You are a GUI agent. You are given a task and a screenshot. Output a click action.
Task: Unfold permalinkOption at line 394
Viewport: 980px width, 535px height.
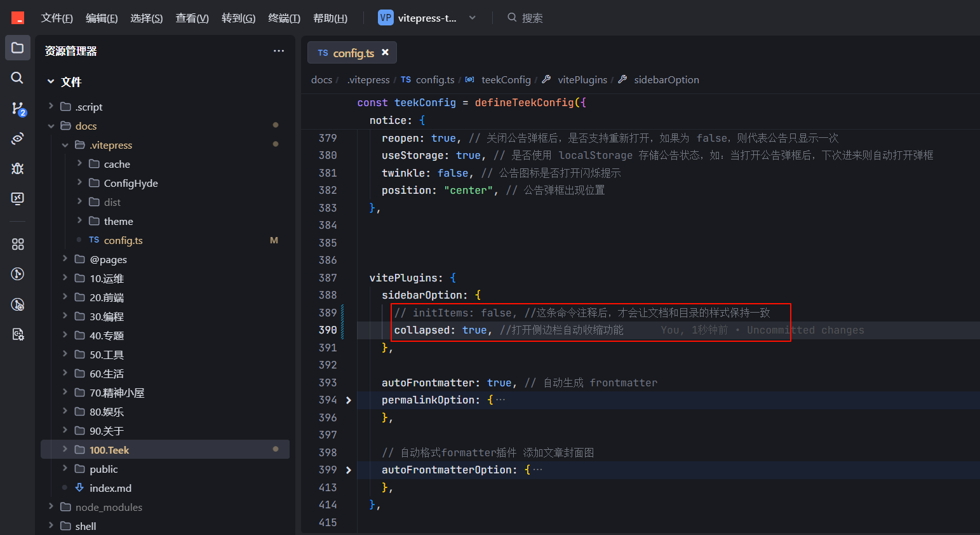[348, 400]
